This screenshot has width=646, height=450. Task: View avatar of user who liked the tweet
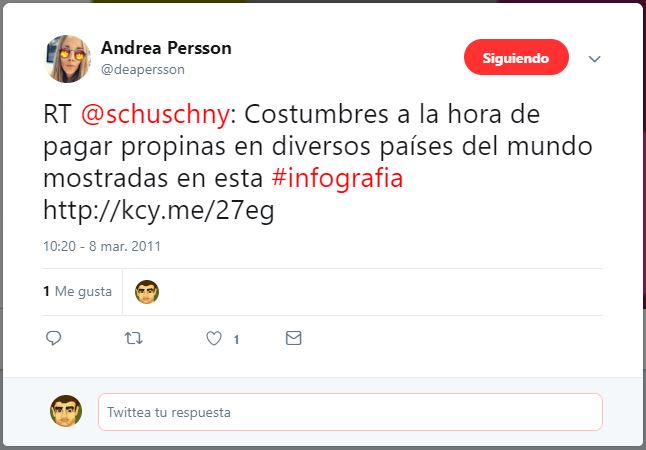[147, 292]
